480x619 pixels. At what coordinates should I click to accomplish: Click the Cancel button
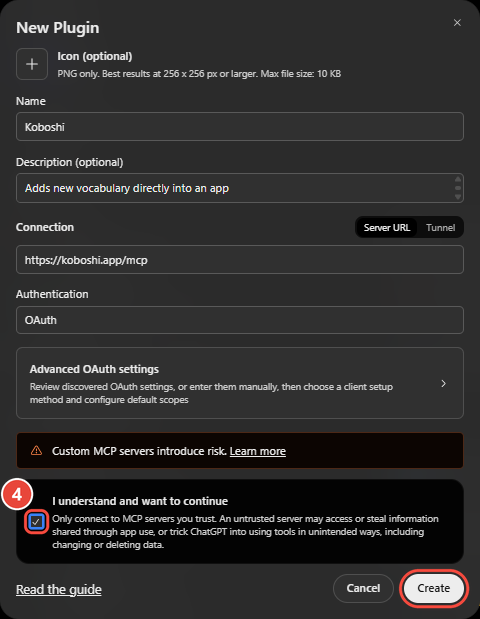[x=363, y=588]
